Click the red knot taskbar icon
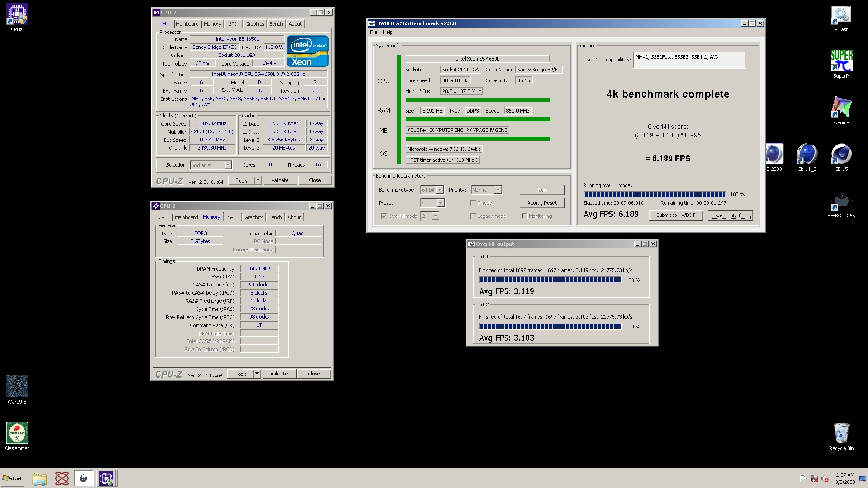The image size is (868, 488). click(x=62, y=479)
